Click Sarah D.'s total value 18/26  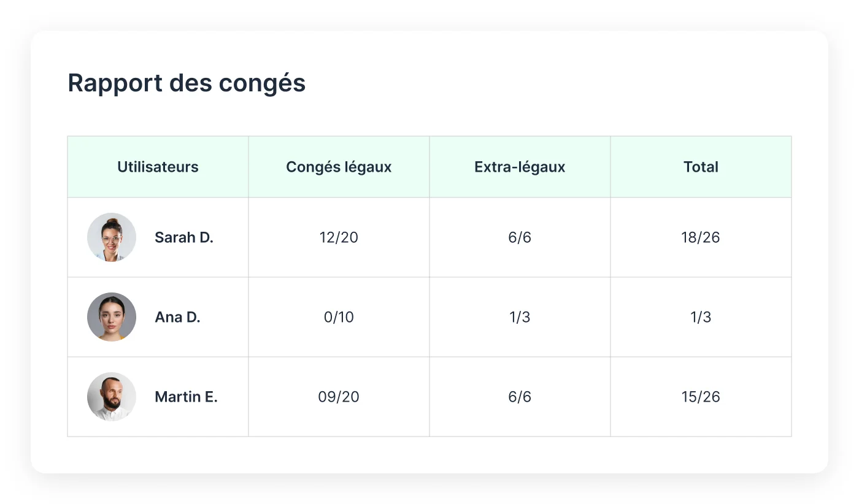click(701, 237)
